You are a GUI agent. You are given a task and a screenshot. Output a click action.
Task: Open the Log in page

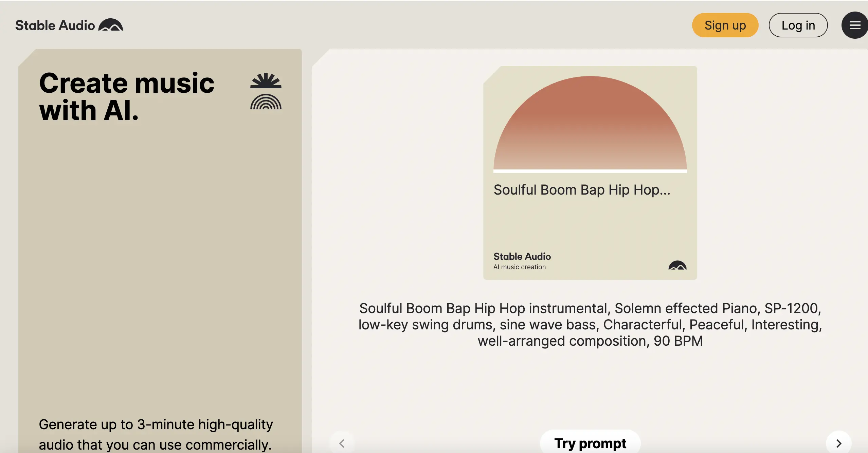[798, 25]
